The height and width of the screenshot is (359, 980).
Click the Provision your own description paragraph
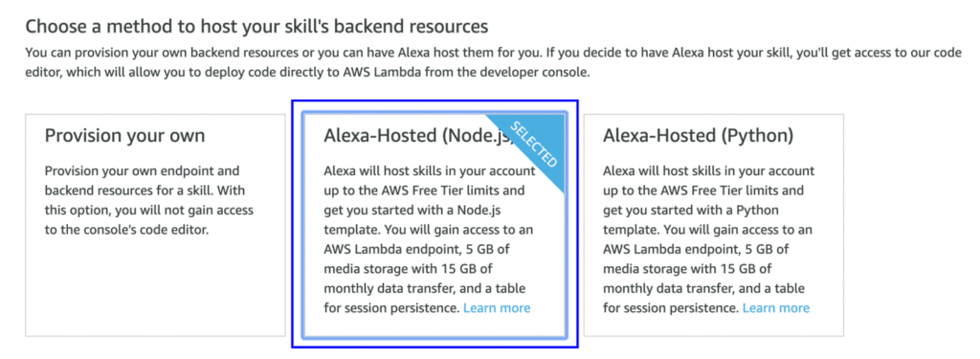coord(148,199)
